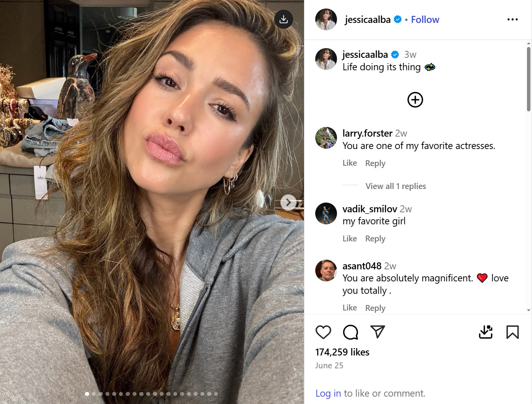Expand View all 1 replies
The image size is (532, 404).
coord(396,186)
